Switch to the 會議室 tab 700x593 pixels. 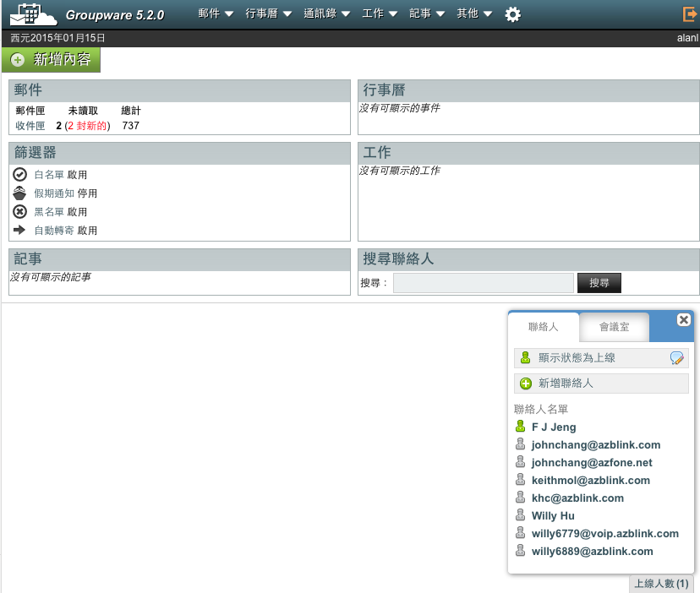(x=614, y=326)
